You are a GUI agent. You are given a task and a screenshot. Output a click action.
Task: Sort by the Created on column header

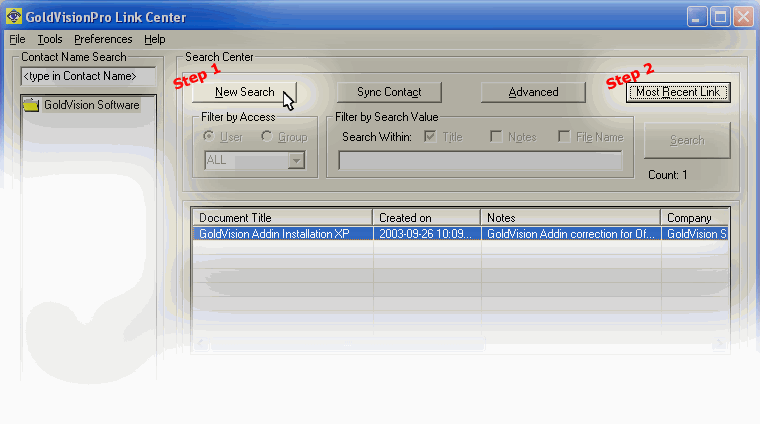[426, 217]
